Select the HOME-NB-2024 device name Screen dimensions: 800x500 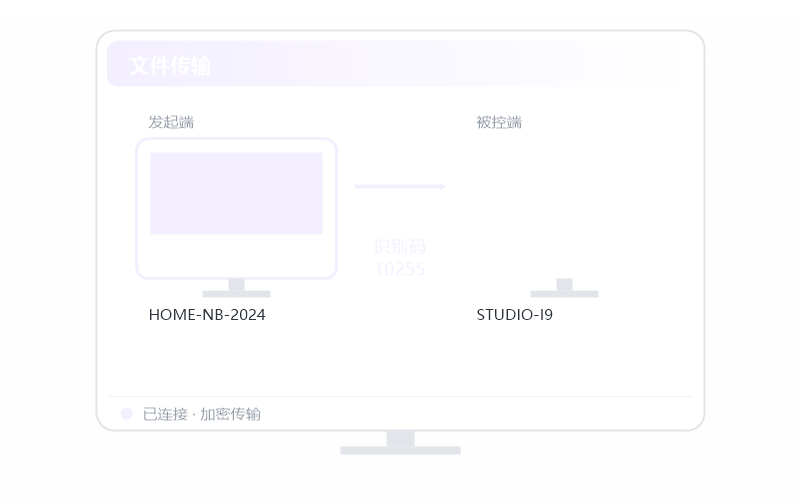pos(207,315)
